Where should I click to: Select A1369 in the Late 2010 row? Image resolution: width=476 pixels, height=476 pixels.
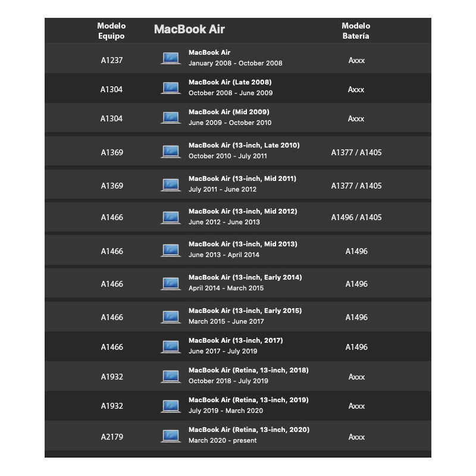click(112, 152)
